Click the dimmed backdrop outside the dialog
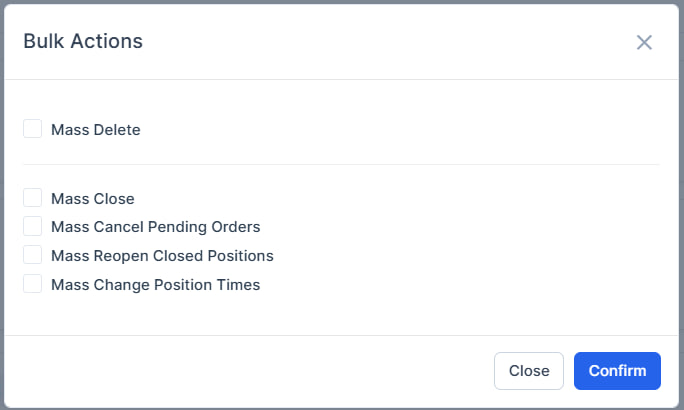The width and height of the screenshot is (684, 410). click(2, 200)
